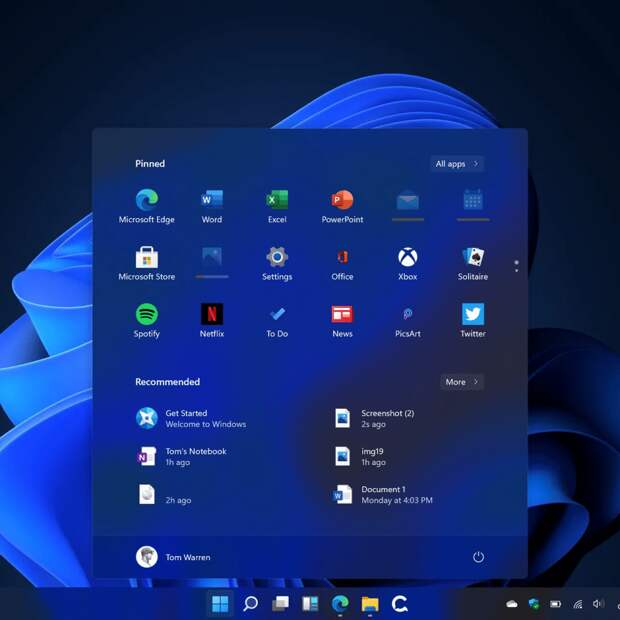Launch the Office app

tap(342, 263)
